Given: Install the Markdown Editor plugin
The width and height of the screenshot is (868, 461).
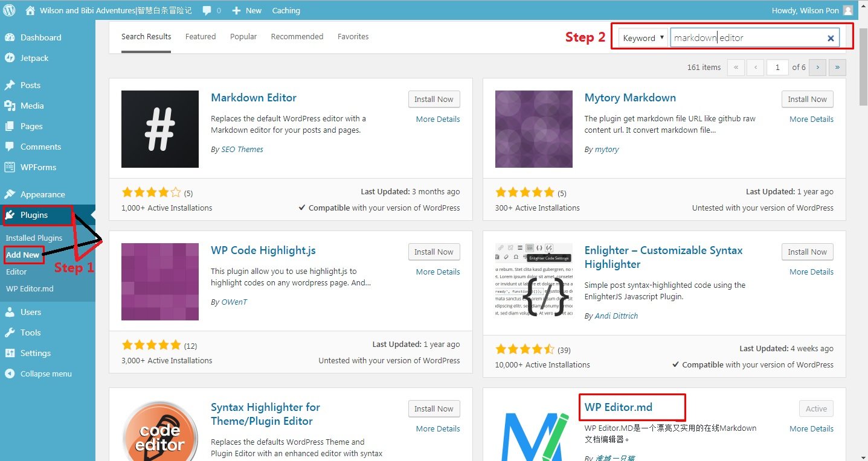Looking at the screenshot, I should coord(434,100).
